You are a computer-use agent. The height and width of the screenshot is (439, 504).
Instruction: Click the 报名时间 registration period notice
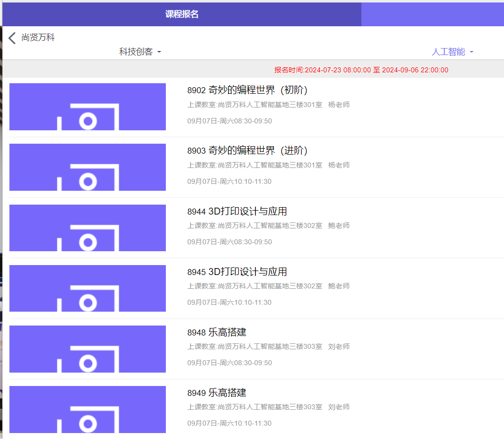click(361, 70)
